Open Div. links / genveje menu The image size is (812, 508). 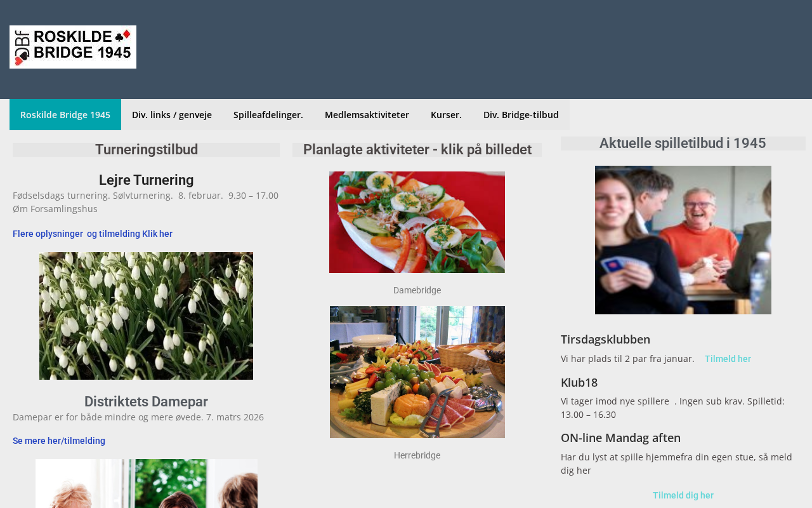[x=172, y=115]
